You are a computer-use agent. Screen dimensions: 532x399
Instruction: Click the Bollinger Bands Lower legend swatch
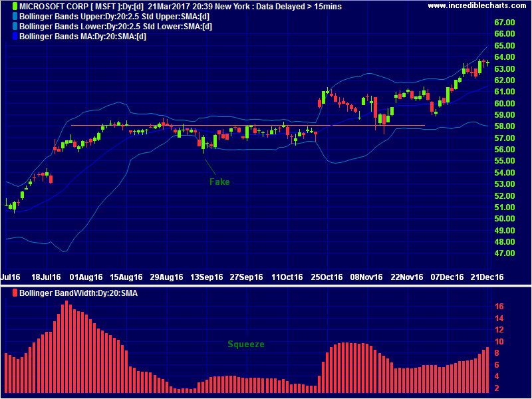click(x=15, y=26)
